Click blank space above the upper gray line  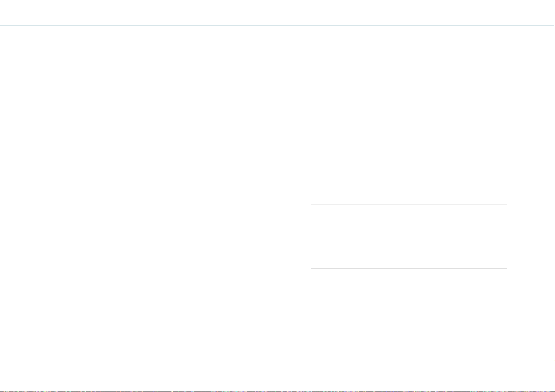point(409,115)
